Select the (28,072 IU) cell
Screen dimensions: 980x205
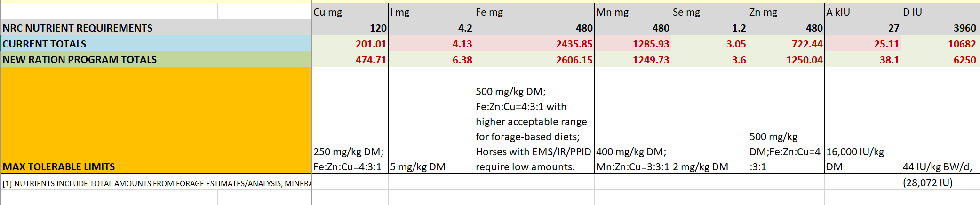(x=940, y=182)
